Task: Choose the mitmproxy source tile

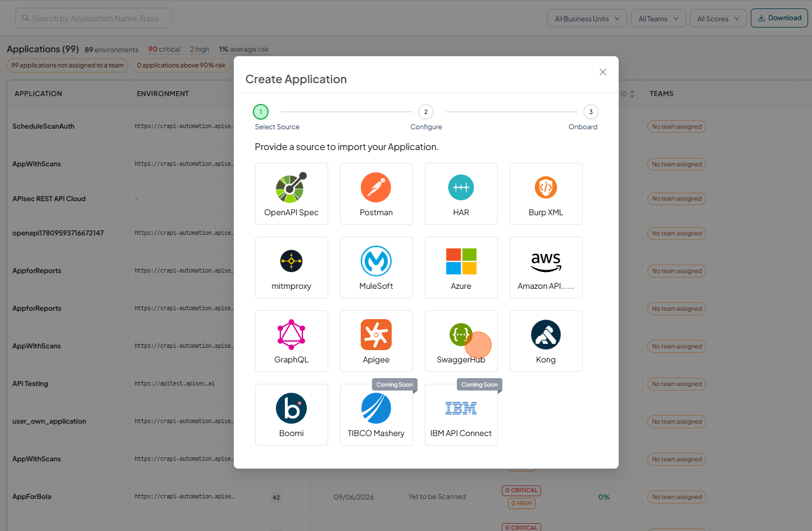Action: pyautogui.click(x=291, y=267)
